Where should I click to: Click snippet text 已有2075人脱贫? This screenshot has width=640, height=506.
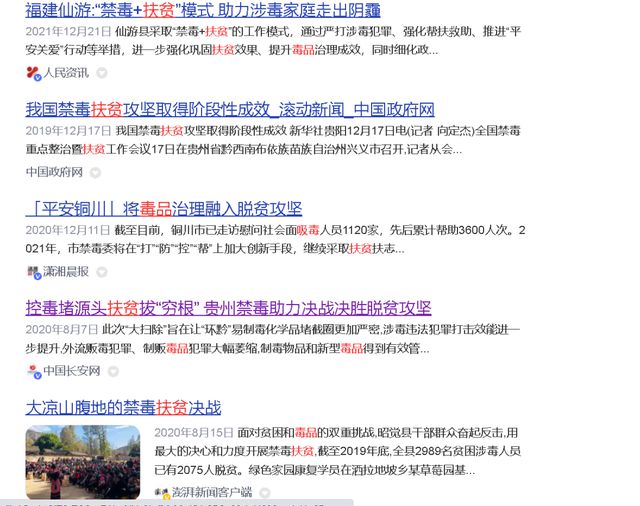tap(196, 470)
